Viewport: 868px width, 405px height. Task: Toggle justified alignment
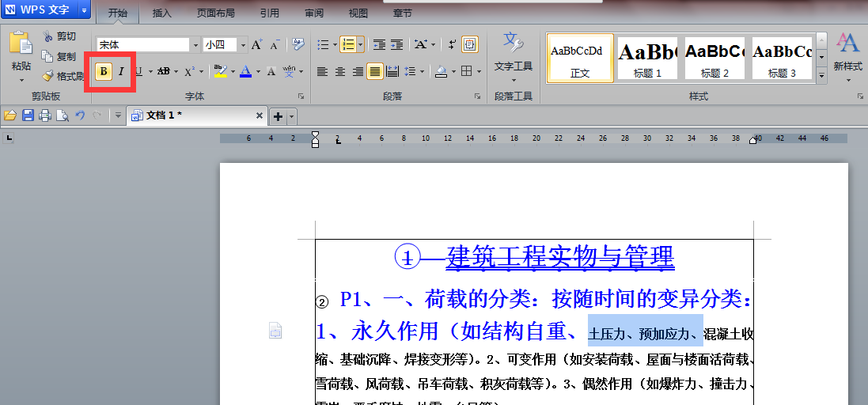(x=375, y=71)
